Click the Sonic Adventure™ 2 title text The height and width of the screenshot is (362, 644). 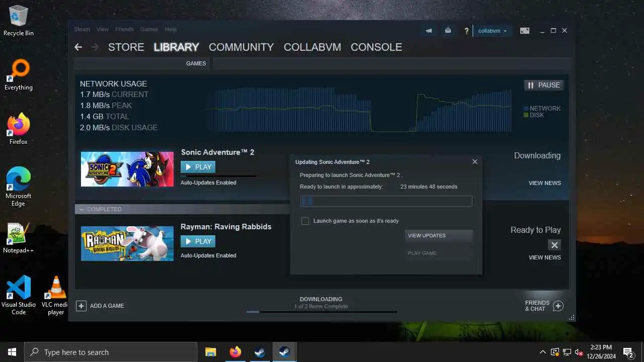[x=217, y=152]
